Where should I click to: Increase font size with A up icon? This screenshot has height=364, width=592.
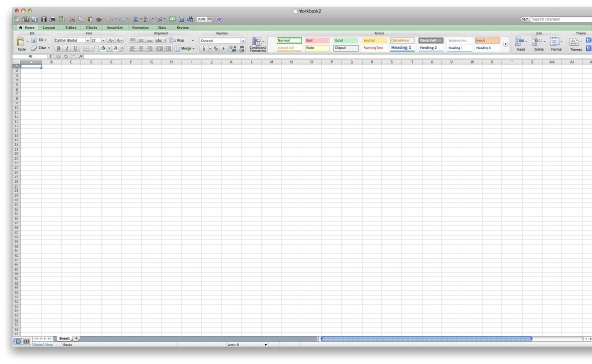(111, 40)
